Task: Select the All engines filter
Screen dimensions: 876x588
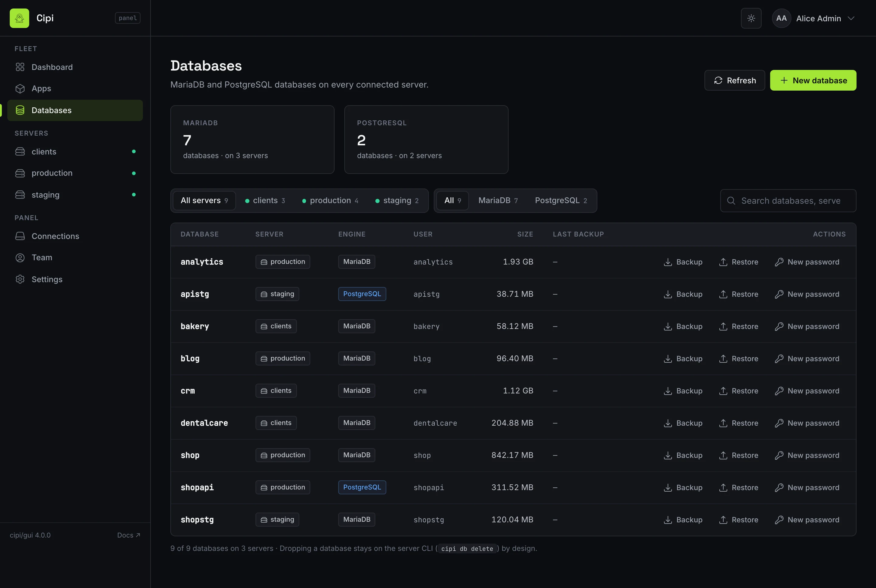Action: (452, 200)
